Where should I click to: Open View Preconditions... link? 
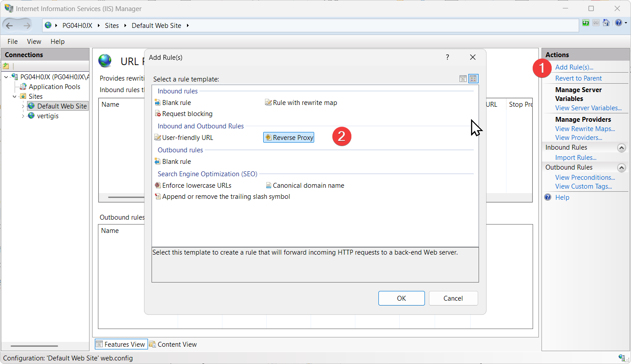[585, 178]
